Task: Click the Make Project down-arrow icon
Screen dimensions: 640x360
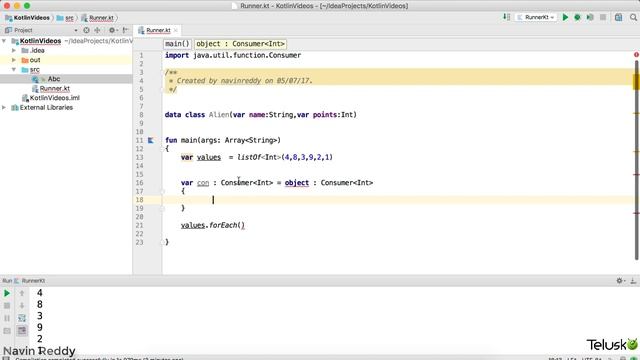Action: (x=506, y=17)
